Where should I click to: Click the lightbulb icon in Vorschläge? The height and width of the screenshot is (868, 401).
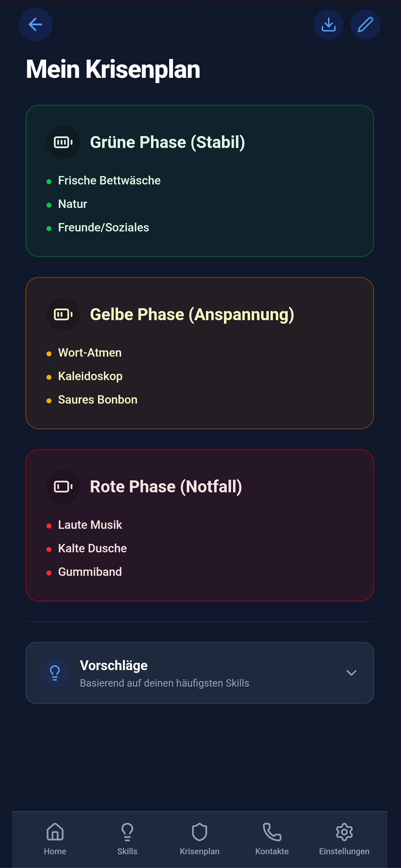(55, 673)
